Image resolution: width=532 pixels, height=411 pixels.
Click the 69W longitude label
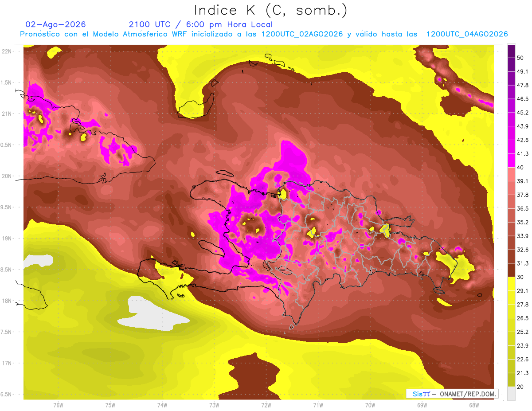click(422, 405)
